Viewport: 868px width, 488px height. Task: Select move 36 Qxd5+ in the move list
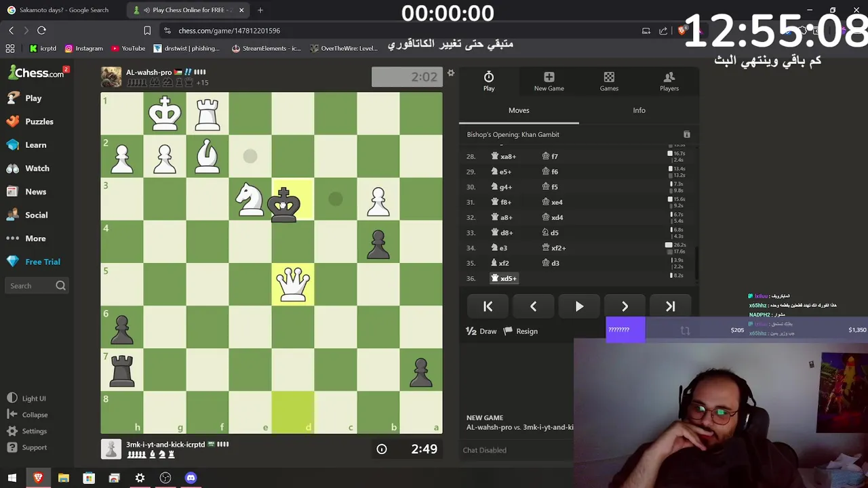[504, 279]
